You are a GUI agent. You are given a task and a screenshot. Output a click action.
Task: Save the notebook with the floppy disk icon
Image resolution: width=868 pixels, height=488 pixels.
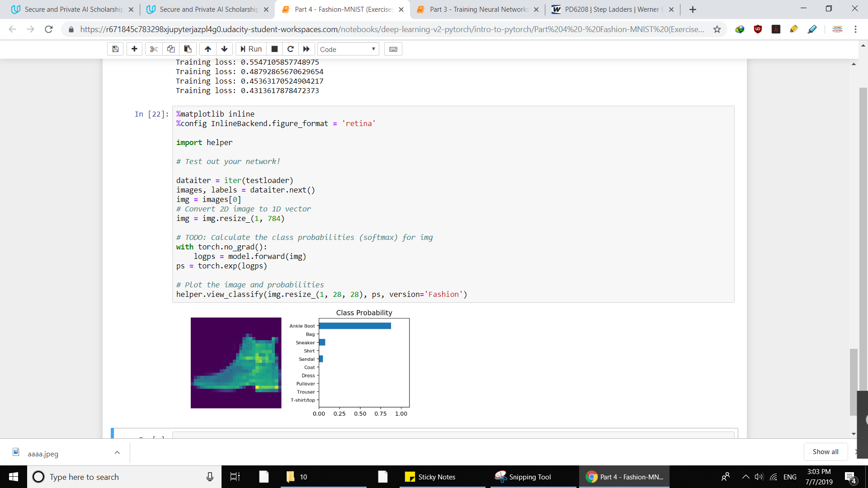[115, 49]
